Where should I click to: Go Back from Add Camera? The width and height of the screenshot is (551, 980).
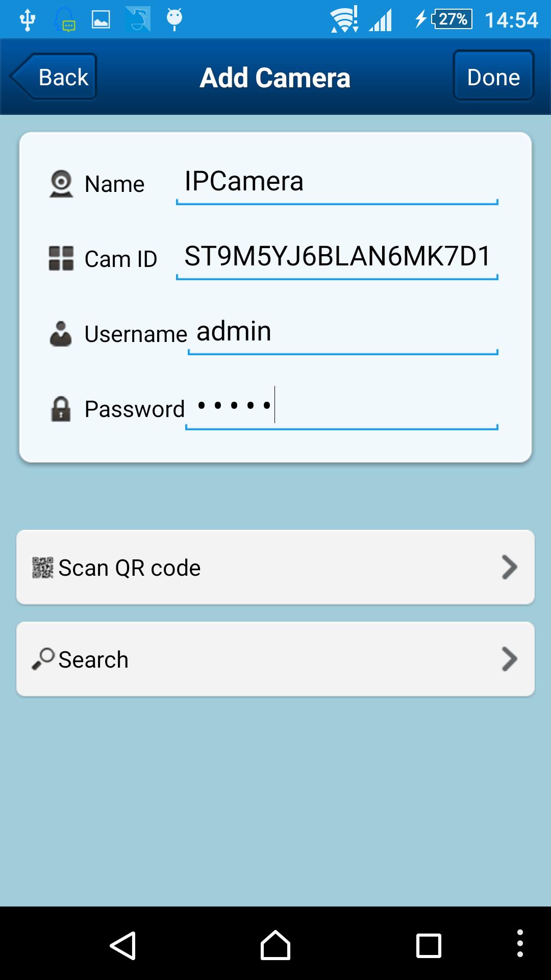pos(54,77)
